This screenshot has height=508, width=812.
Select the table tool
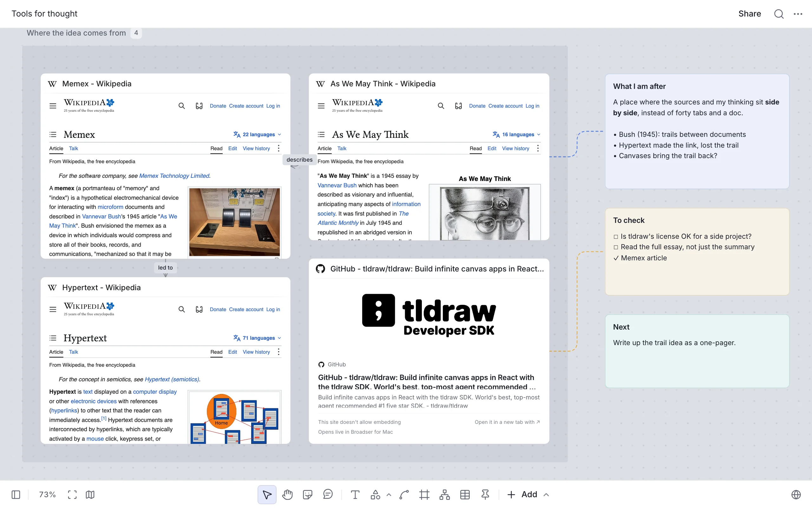(465, 495)
